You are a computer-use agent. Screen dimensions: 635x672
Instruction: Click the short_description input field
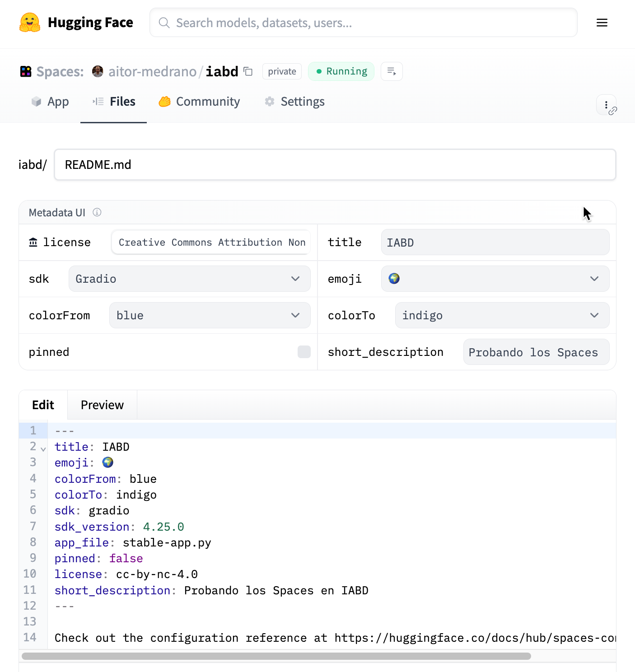pyautogui.click(x=536, y=352)
